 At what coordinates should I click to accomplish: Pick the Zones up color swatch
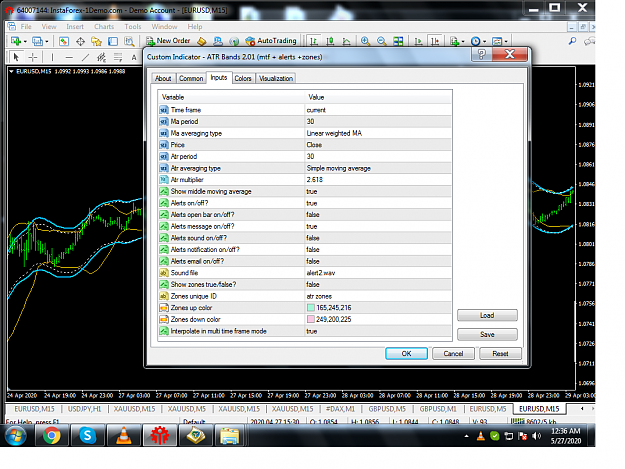tap(311, 308)
